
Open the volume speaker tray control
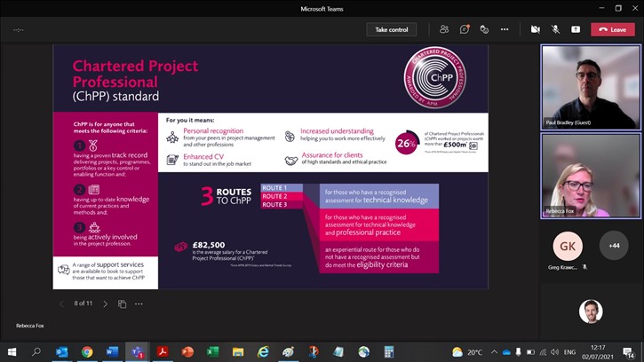(555, 352)
